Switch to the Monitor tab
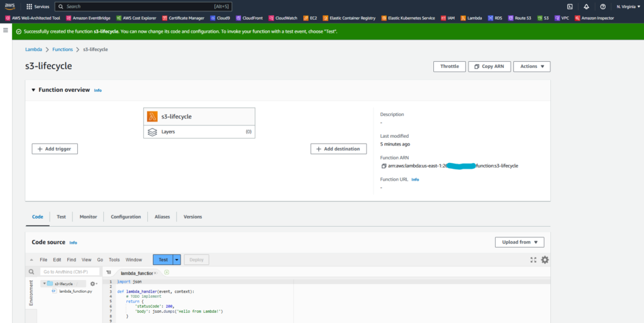 coord(88,217)
